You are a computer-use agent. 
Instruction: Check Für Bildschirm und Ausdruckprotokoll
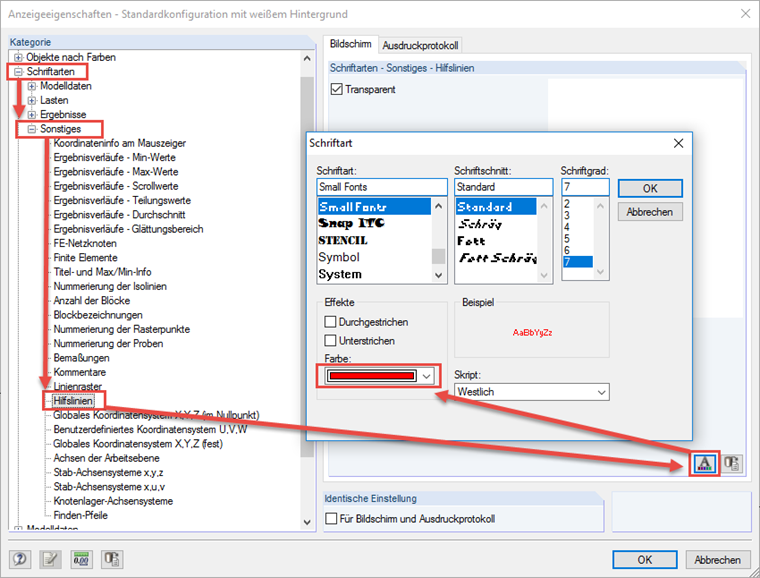pos(332,518)
